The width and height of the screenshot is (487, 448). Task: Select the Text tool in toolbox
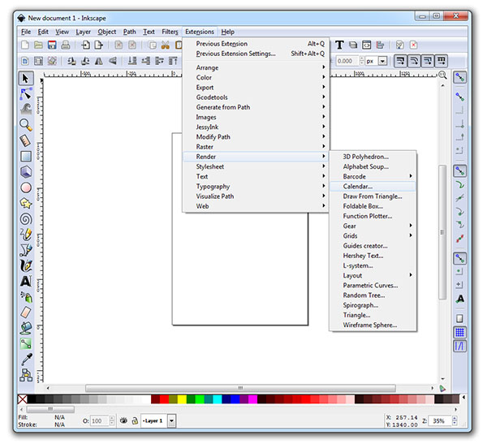[x=26, y=282]
